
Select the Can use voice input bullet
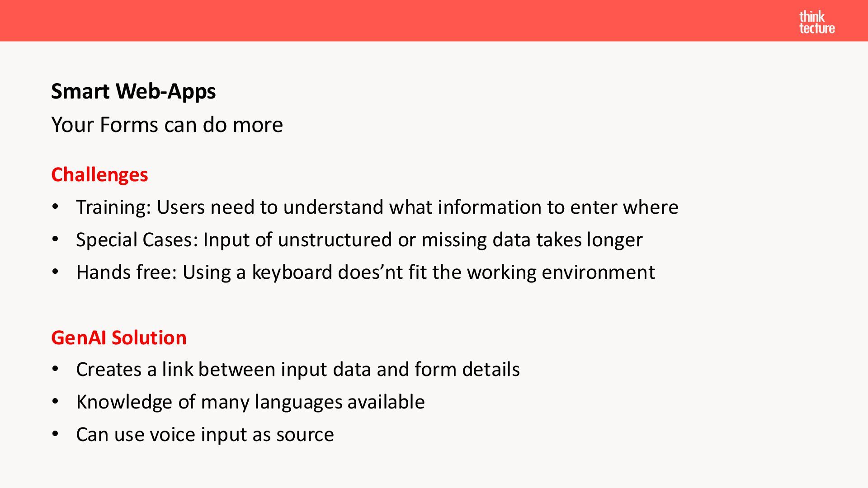[205, 435]
